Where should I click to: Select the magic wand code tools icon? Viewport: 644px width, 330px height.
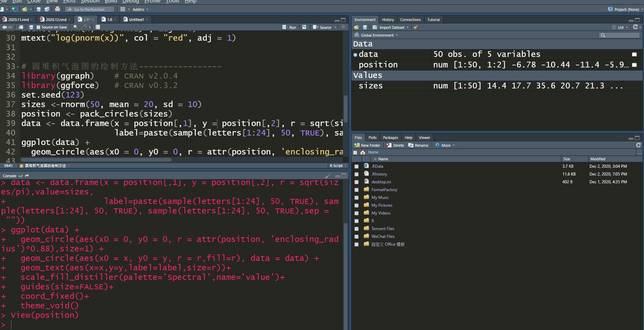click(x=84, y=27)
